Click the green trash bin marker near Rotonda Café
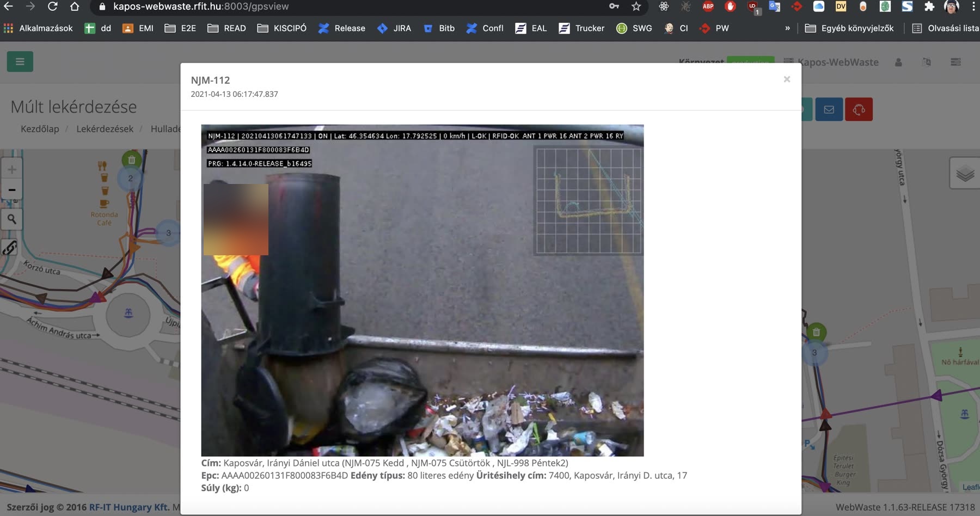Image resolution: width=980 pixels, height=516 pixels. coord(132,159)
